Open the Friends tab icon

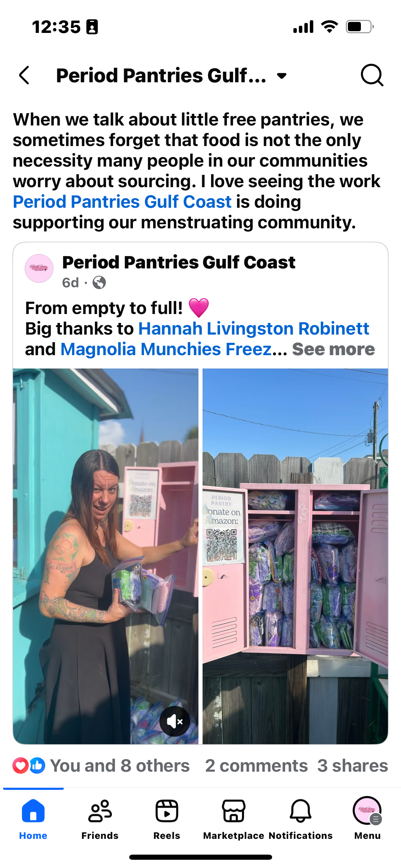tap(100, 811)
